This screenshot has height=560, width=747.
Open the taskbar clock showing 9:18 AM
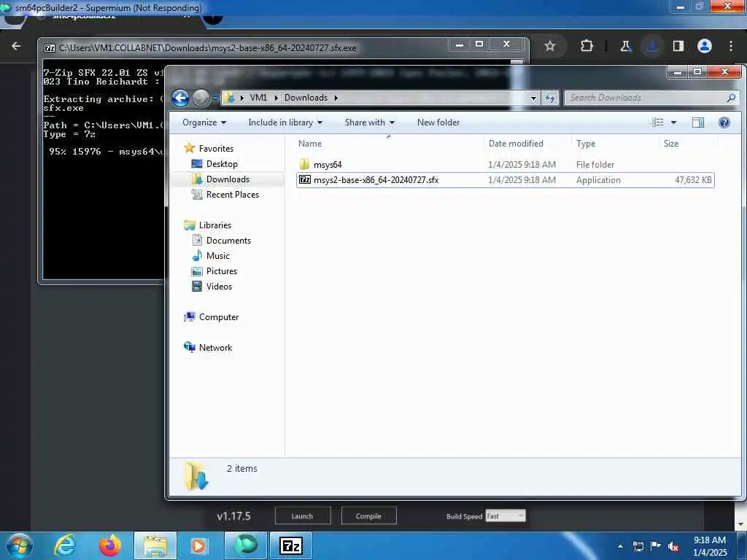coord(710,546)
